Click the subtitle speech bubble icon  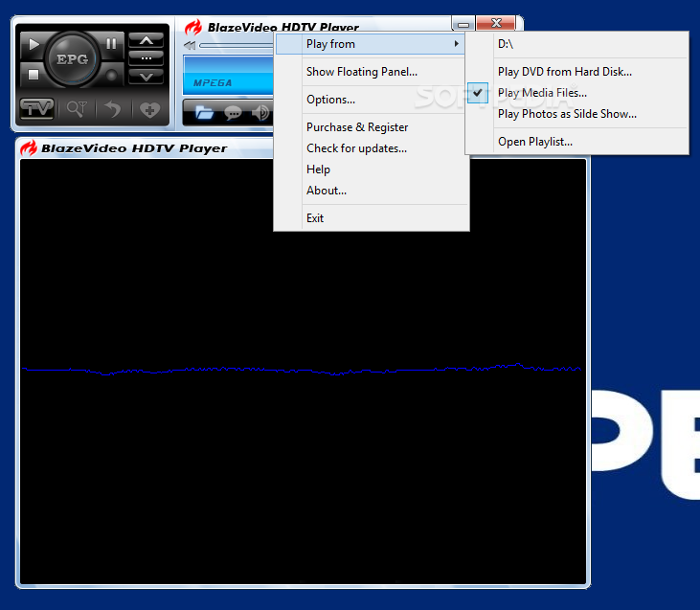click(233, 113)
